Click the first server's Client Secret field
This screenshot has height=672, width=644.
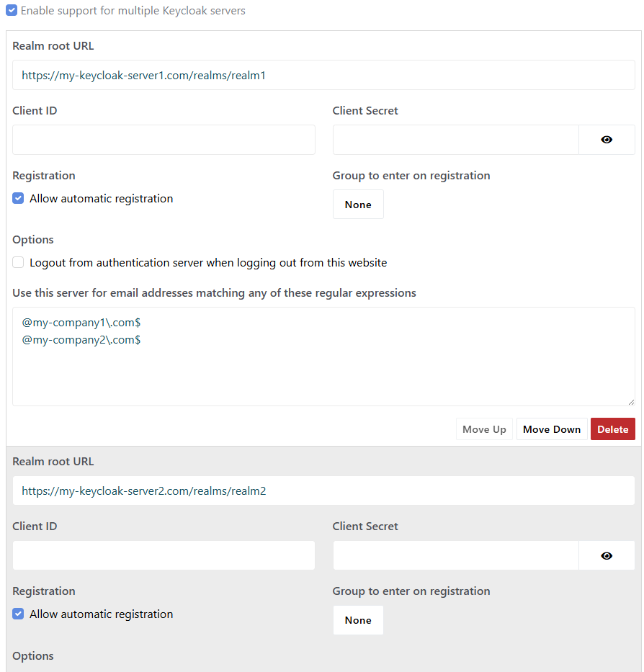click(456, 140)
